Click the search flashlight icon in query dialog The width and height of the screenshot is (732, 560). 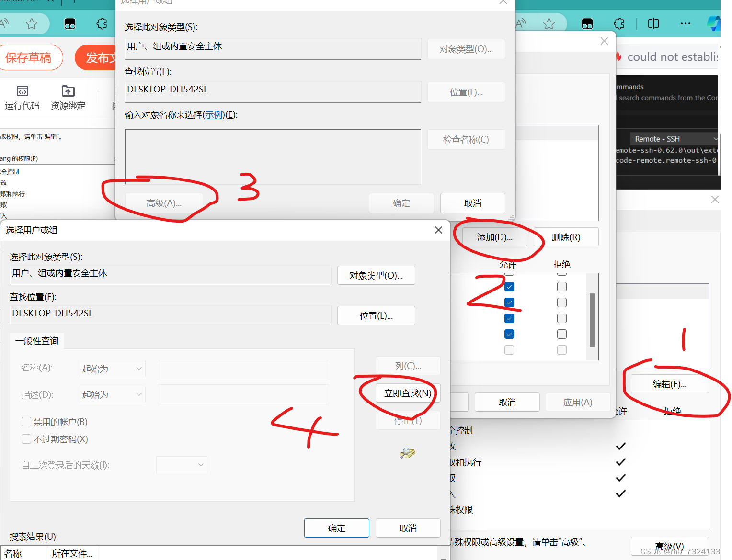click(x=408, y=452)
